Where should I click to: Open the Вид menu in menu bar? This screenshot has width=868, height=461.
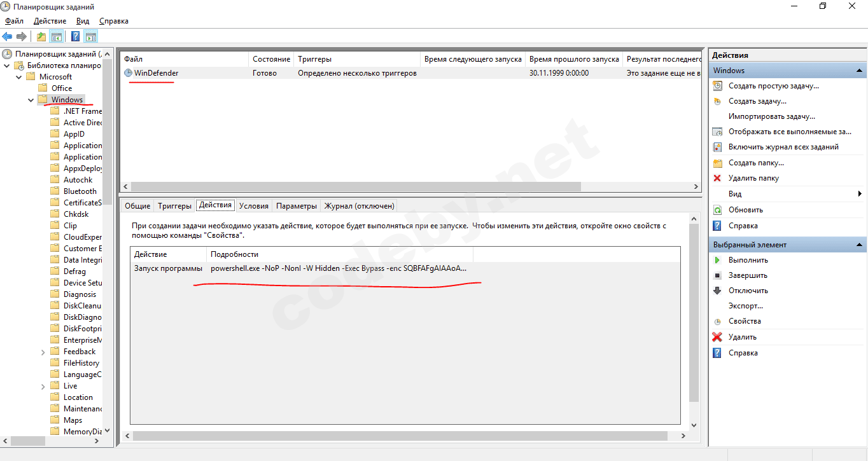(83, 21)
